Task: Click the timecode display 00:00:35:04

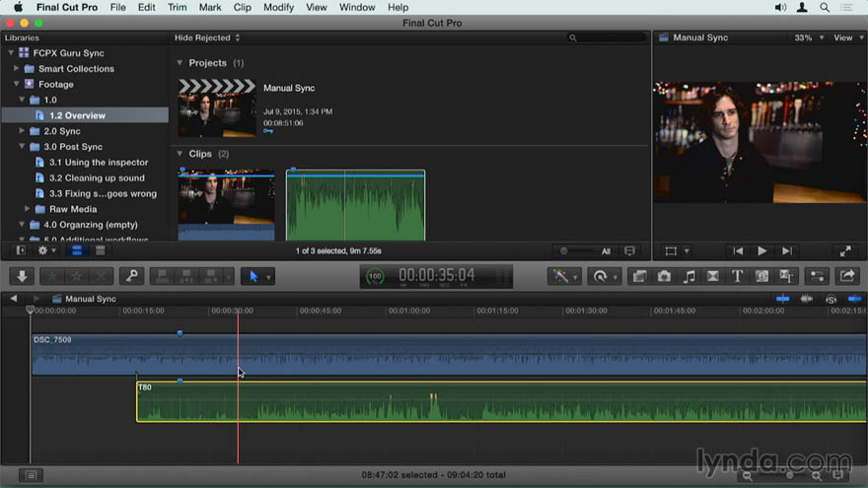Action: [x=437, y=275]
